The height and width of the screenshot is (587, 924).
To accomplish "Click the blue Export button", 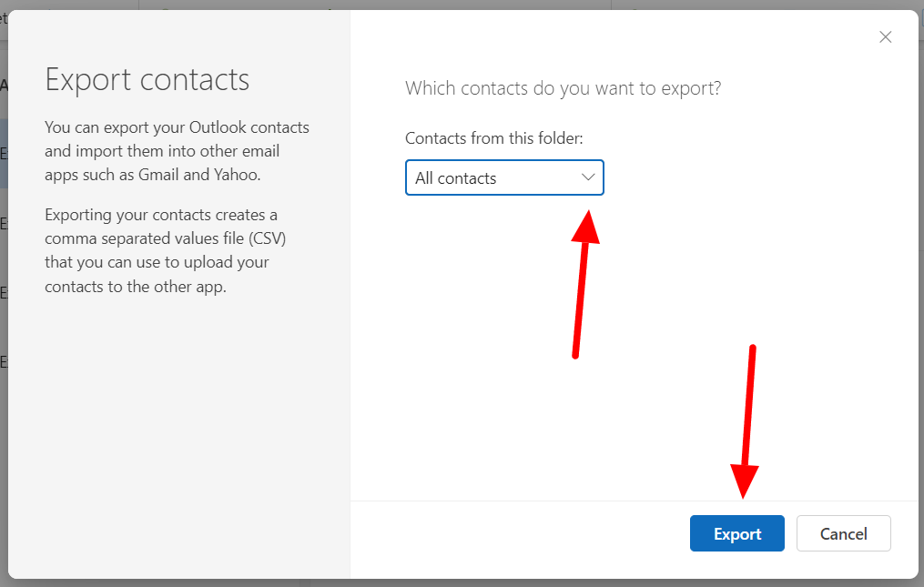I will click(736, 533).
